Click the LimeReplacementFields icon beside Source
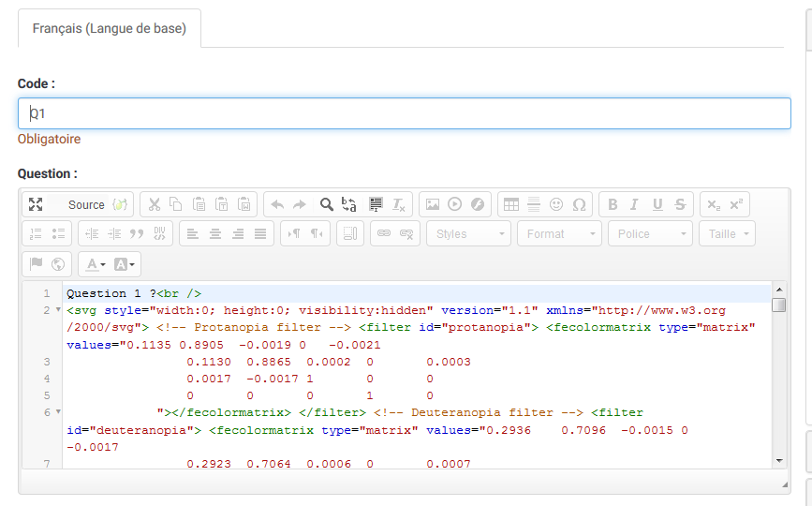Screen dimensions: 812x506 pos(119,204)
